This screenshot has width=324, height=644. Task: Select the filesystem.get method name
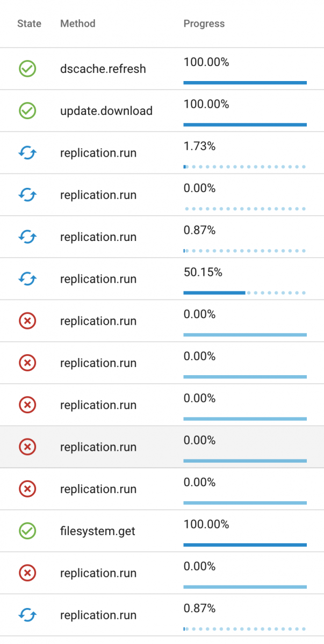click(x=98, y=531)
